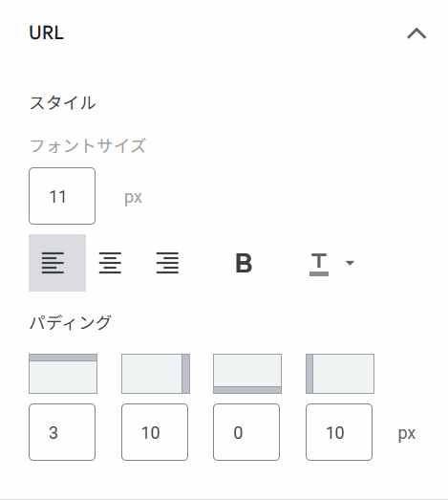The height and width of the screenshot is (500, 448).
Task: Select right text alignment
Action: pyautogui.click(x=167, y=263)
